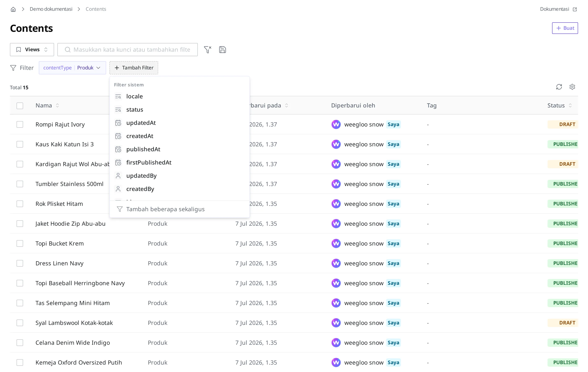Check the Topi Bucket Krem row

pyautogui.click(x=20, y=243)
